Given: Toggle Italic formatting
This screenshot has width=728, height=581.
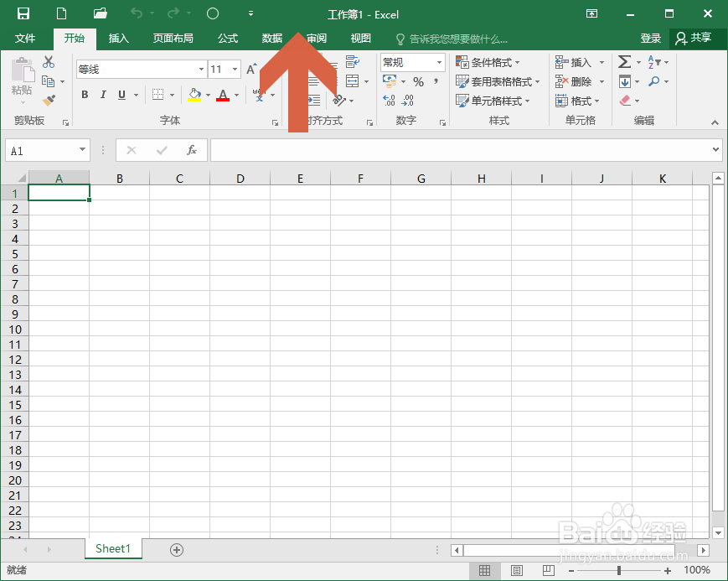Looking at the screenshot, I should pyautogui.click(x=102, y=95).
